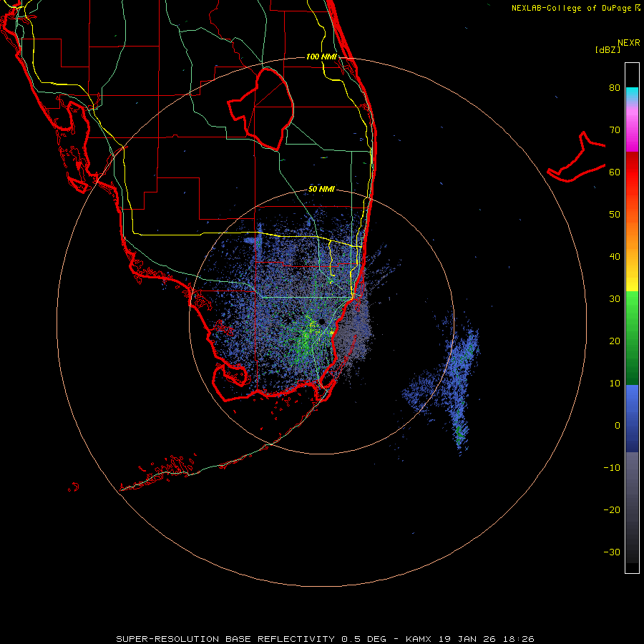644x644 pixels.
Task: Click the 20 dBZ scale value
Action: click(615, 341)
